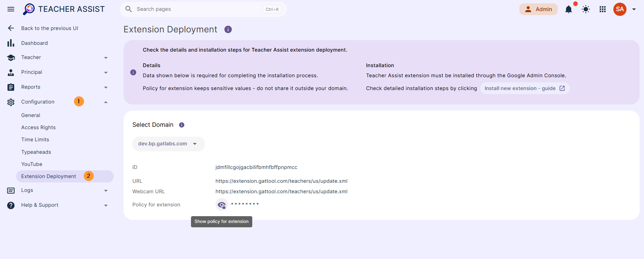Screen dimensions: 644x259
Task: Click info icon in the details banner
Action: pyautogui.click(x=133, y=73)
